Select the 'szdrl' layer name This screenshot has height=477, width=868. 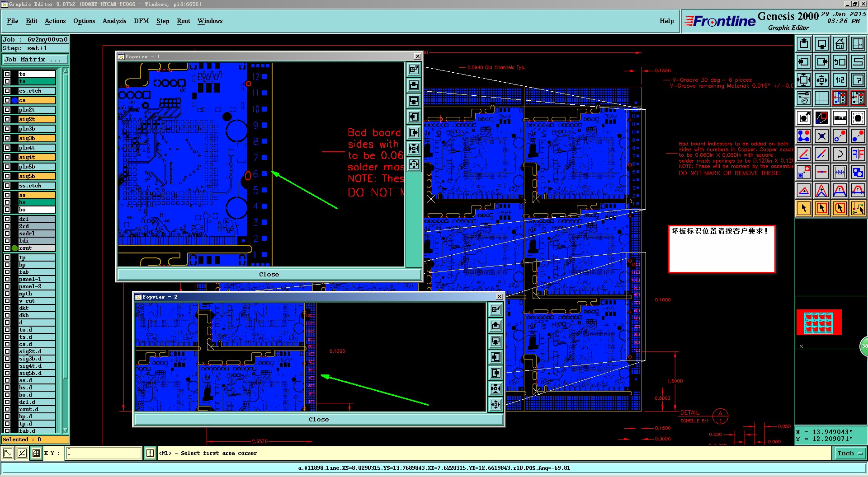(x=37, y=234)
